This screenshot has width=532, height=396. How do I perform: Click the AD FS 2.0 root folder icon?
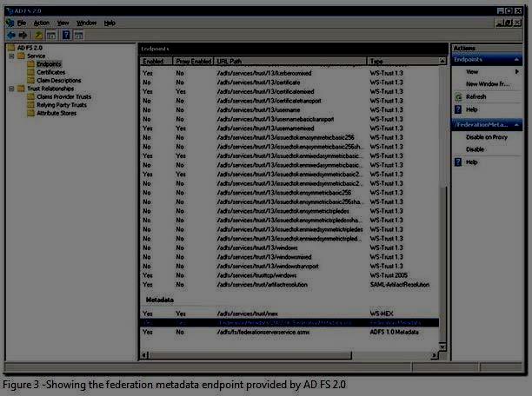(x=11, y=48)
